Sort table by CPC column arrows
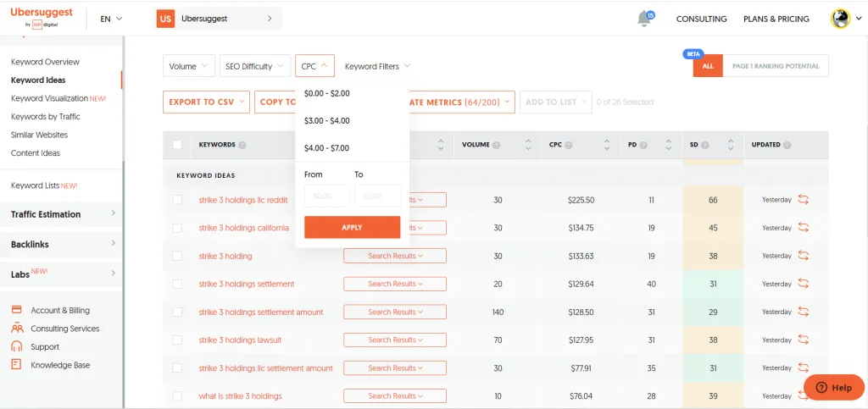This screenshot has height=409, width=868. click(607, 145)
